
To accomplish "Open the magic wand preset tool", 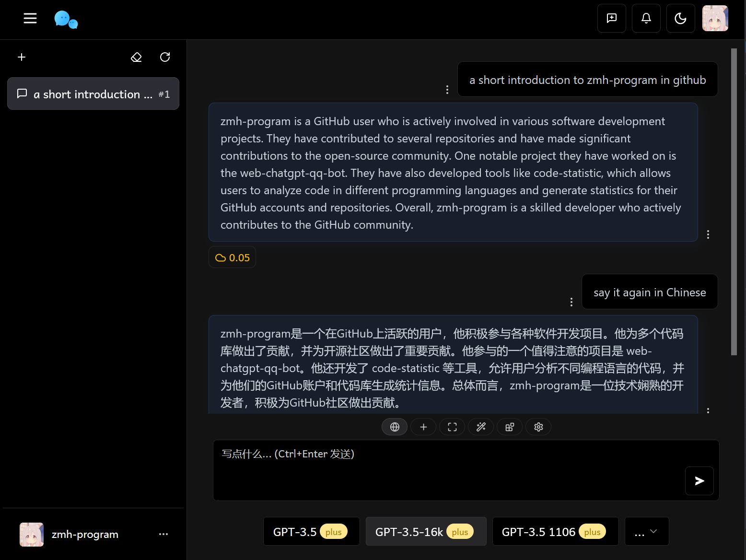I will point(481,427).
